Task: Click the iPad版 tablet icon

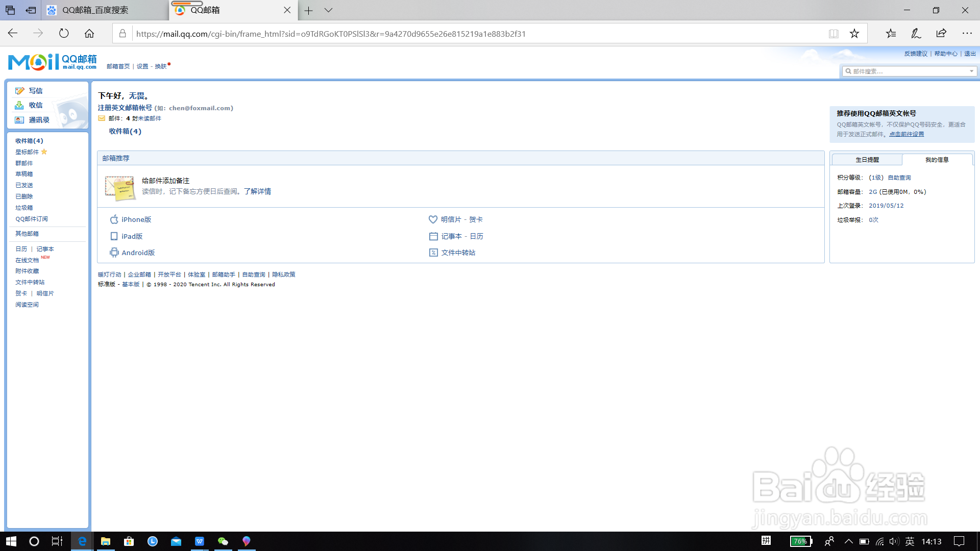Action: click(x=114, y=236)
